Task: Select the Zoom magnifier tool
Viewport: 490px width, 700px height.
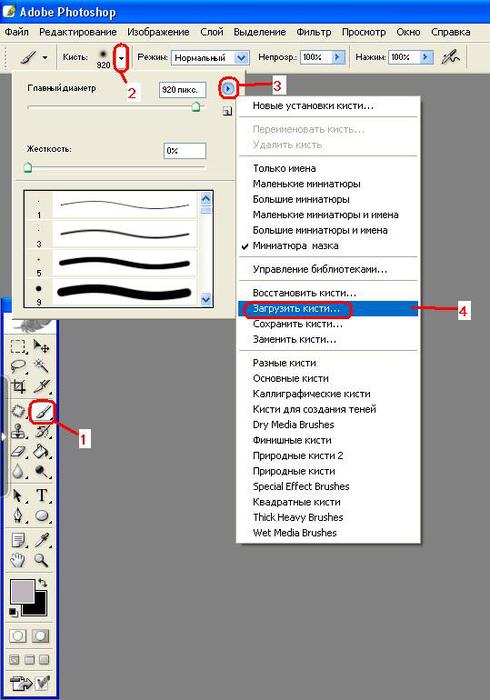Action: point(42,560)
